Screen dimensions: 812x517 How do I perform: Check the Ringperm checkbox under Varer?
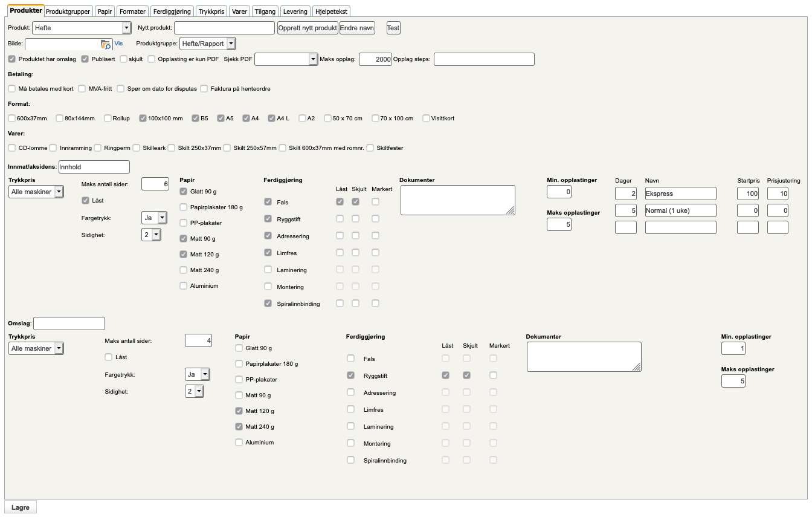coord(98,148)
